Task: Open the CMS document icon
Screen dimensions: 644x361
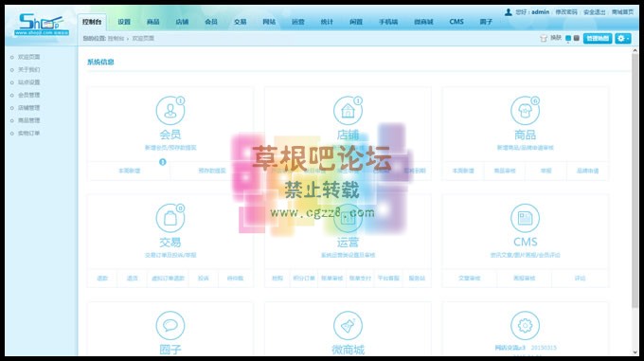Action: 525,218
